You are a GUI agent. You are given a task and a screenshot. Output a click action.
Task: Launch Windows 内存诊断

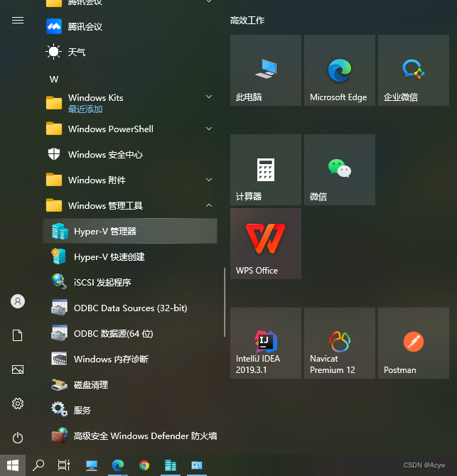pos(130,359)
